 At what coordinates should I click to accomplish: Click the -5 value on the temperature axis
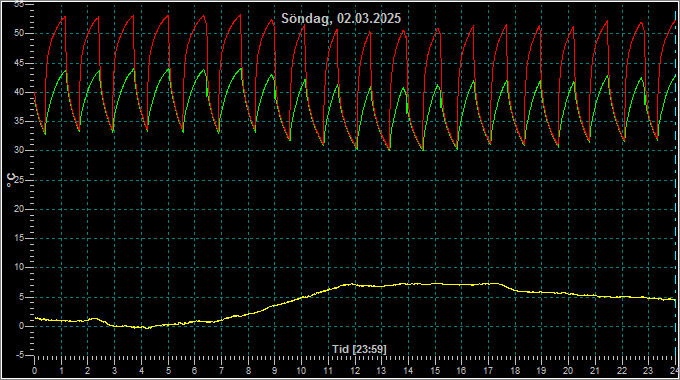pos(20,355)
